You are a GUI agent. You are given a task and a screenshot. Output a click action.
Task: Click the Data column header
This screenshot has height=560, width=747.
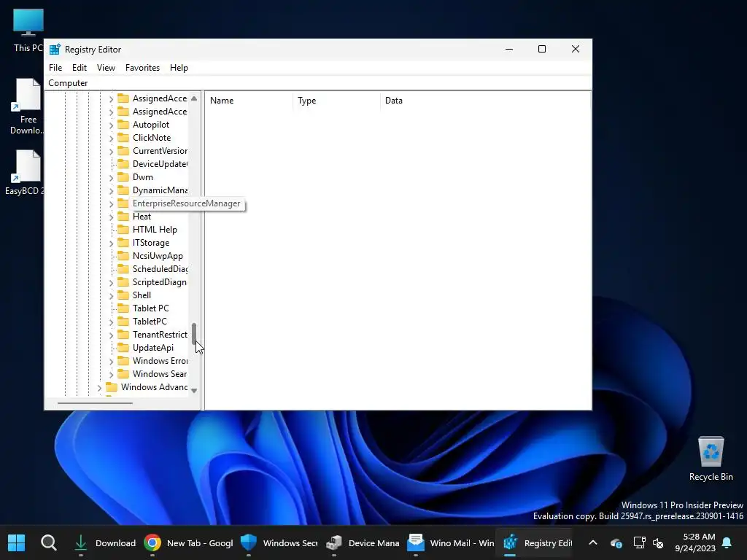[485, 101]
